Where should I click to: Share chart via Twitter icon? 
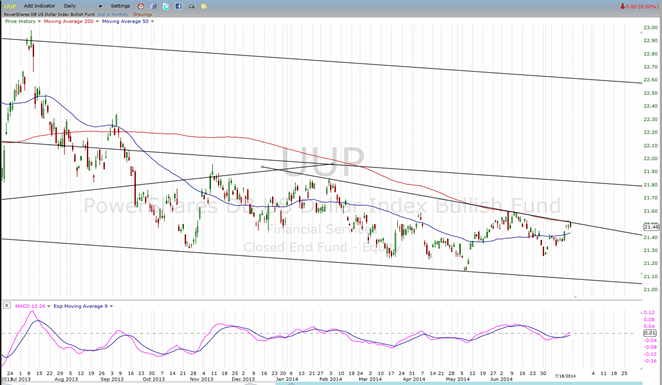pos(166,6)
